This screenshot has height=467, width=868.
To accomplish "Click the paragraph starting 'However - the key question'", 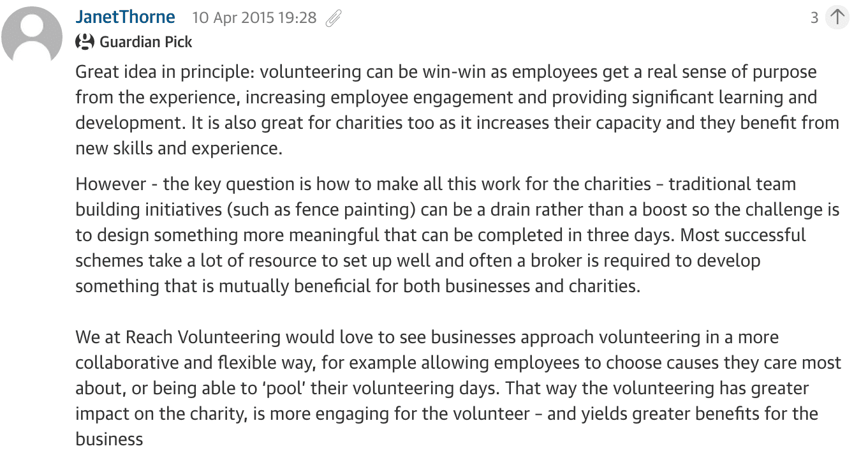I will [457, 235].
